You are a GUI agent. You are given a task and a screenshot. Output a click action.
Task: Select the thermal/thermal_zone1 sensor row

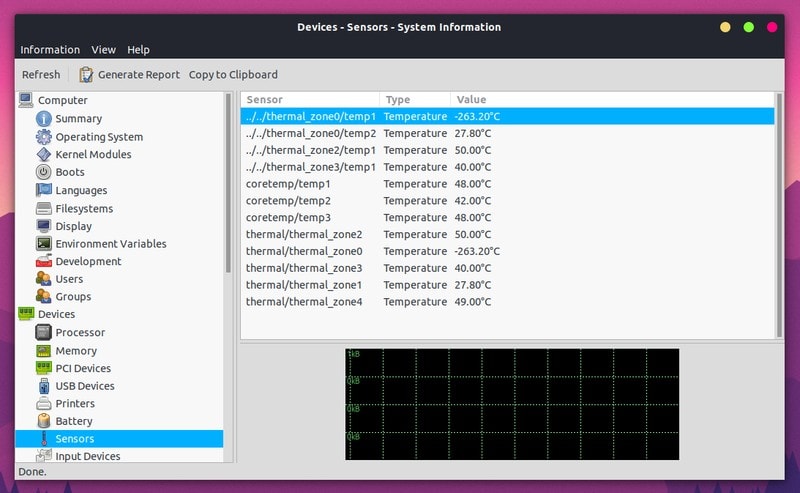click(x=507, y=285)
